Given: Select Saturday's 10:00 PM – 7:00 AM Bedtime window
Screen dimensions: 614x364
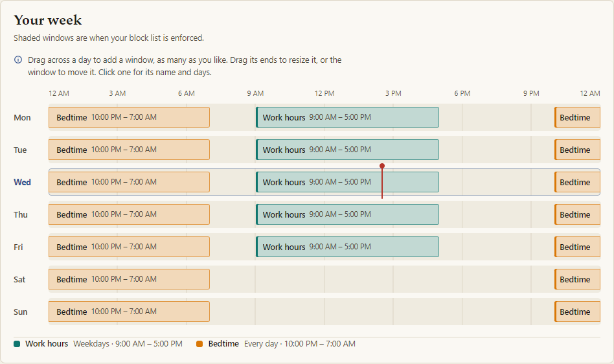Looking at the screenshot, I should point(130,279).
